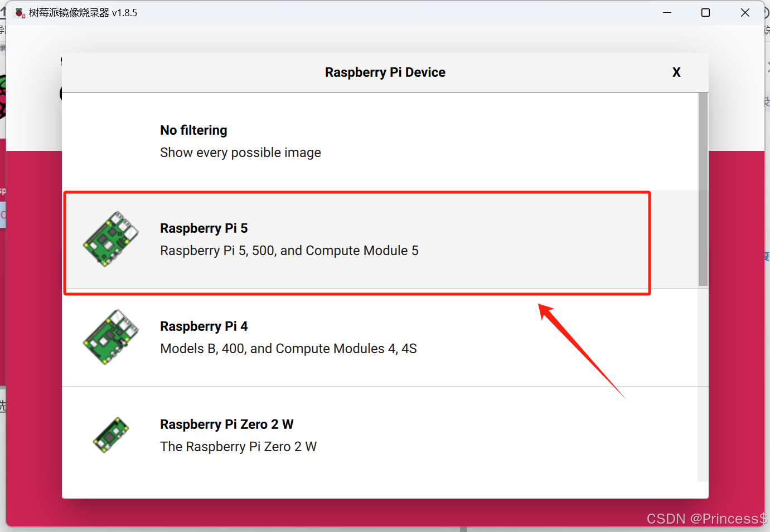Select the No filtering option
This screenshot has width=770, height=532.
coord(380,141)
